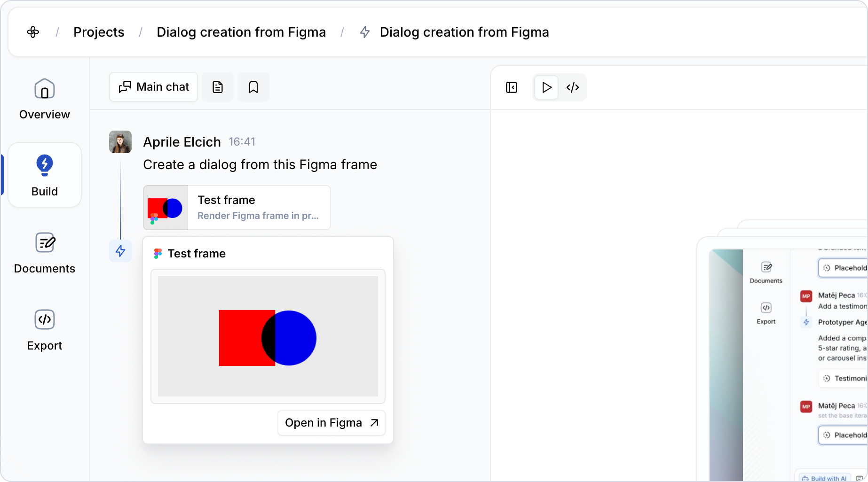The image size is (868, 482).
Task: Click Build with AI in the preview screenshot
Action: pyautogui.click(x=824, y=478)
